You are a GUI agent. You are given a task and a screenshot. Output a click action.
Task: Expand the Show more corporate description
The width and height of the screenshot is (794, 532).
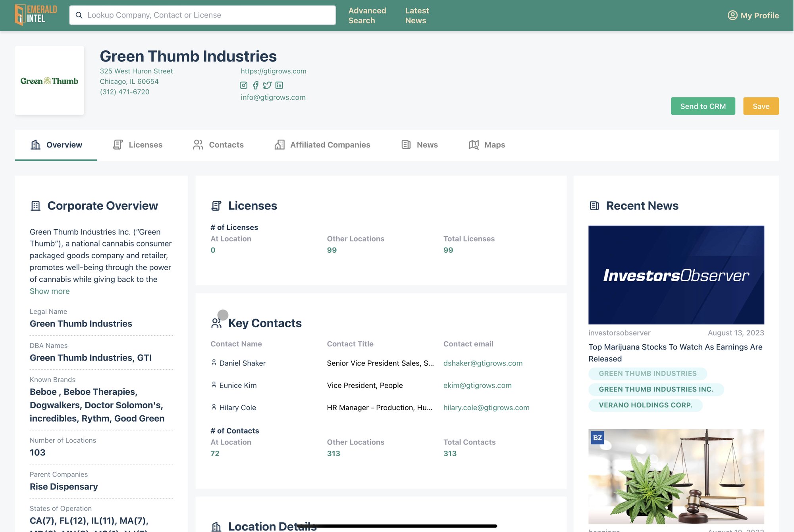(x=49, y=291)
